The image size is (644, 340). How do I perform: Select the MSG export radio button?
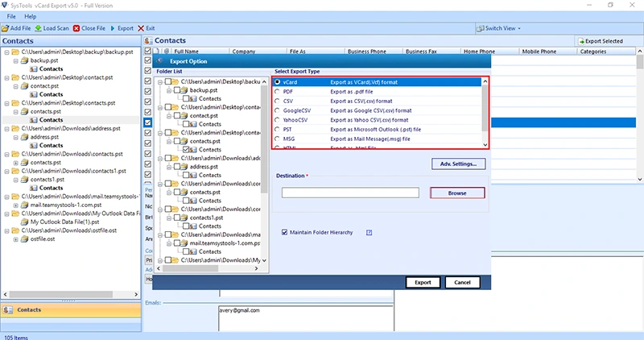277,139
